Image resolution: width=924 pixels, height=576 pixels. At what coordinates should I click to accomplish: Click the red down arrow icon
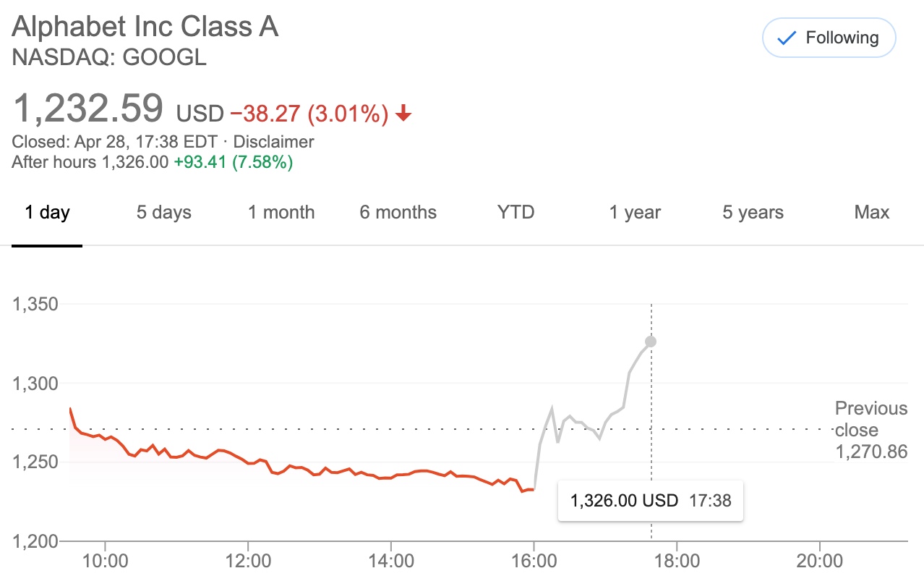(x=403, y=114)
